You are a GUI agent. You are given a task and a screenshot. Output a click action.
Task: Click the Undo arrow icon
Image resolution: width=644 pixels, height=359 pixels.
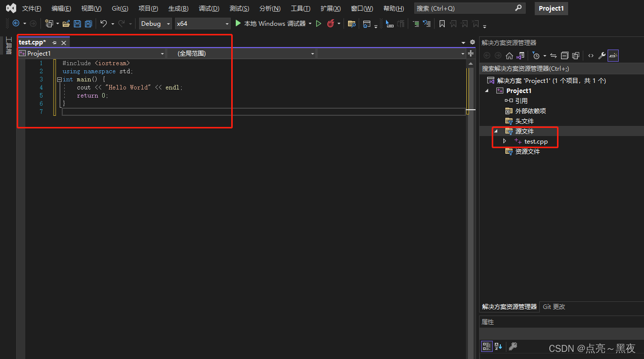(104, 23)
